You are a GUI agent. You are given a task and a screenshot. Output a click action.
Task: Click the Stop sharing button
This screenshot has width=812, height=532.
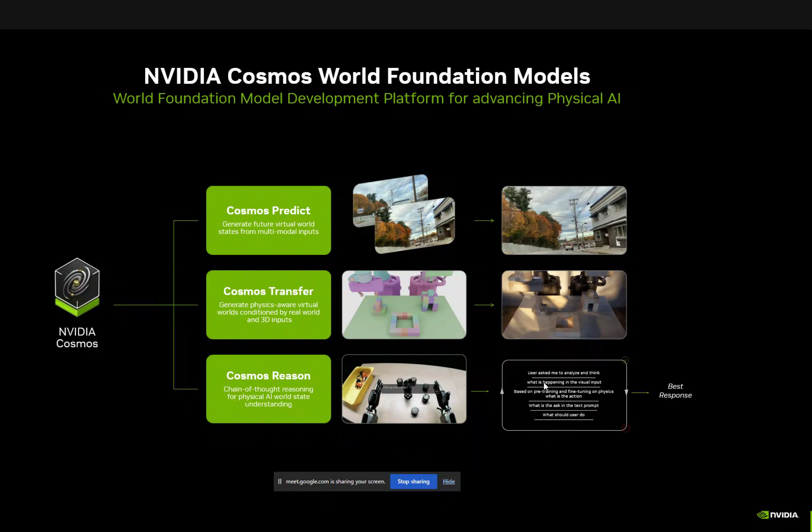point(413,481)
